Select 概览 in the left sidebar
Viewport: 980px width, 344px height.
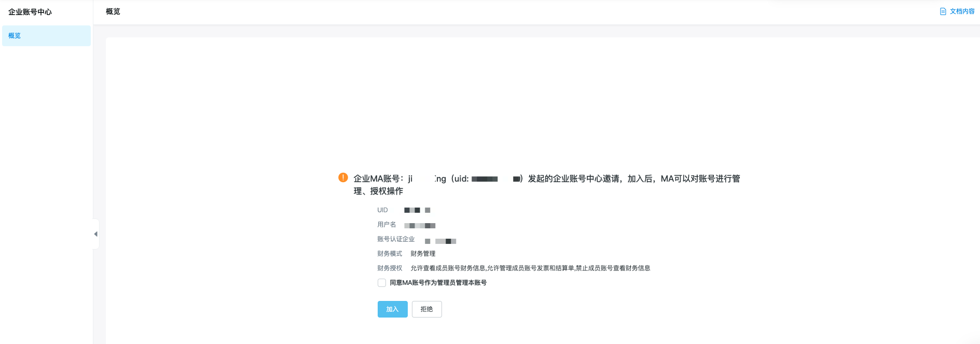tap(15, 36)
